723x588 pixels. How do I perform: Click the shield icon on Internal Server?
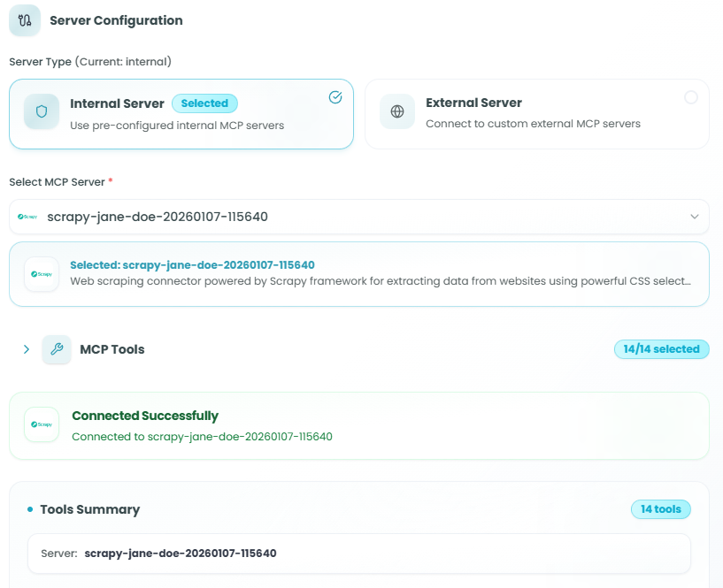(42, 112)
